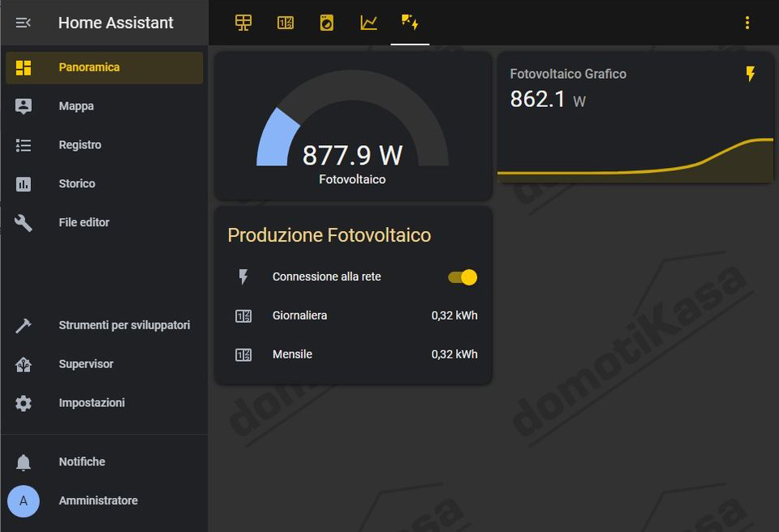Click the Fotovoltaico gauge label
Image resolution: width=779 pixels, height=532 pixels.
click(x=352, y=179)
